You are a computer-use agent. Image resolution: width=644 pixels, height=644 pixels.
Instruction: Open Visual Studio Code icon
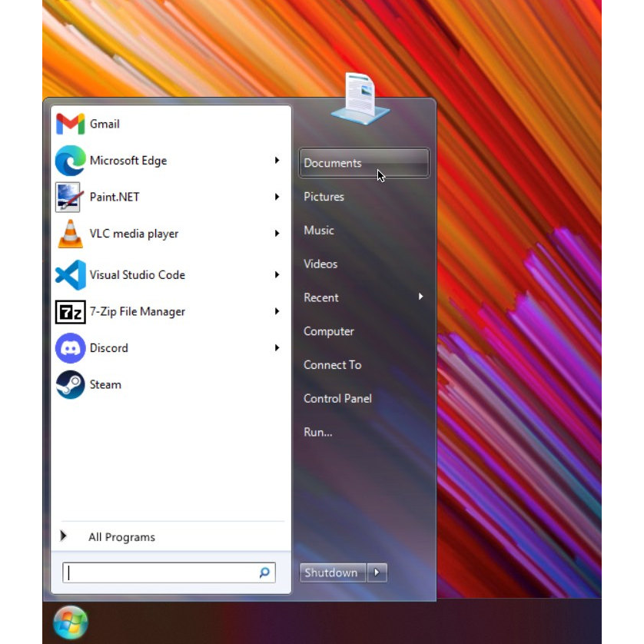[70, 275]
